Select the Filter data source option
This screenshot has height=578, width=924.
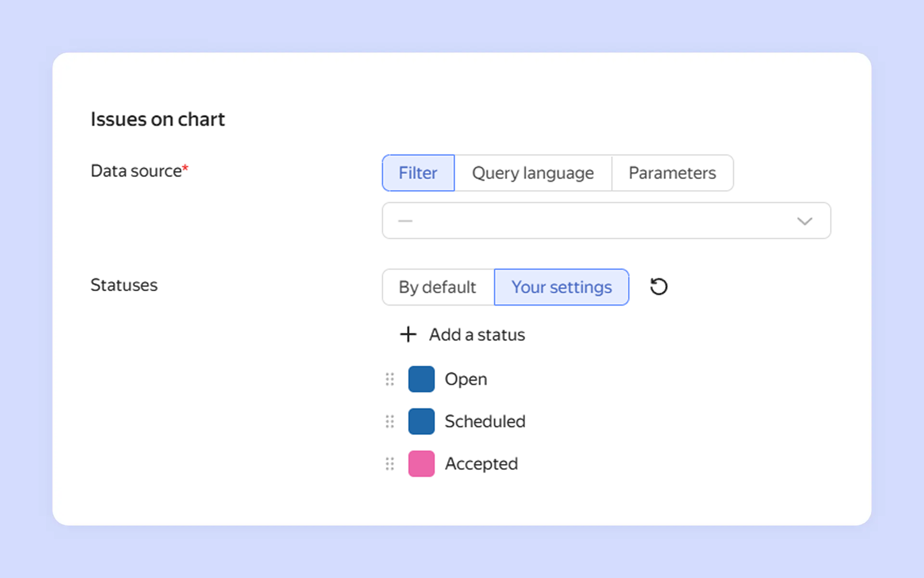418,173
